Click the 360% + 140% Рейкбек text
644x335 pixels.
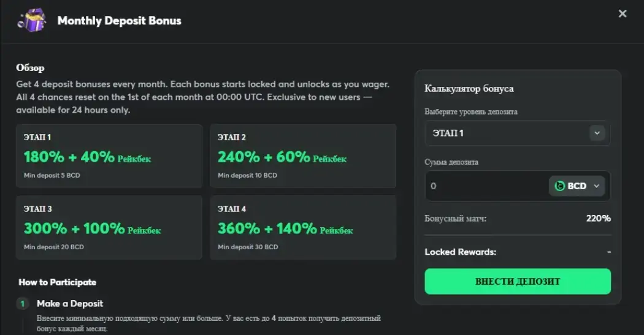coord(285,229)
